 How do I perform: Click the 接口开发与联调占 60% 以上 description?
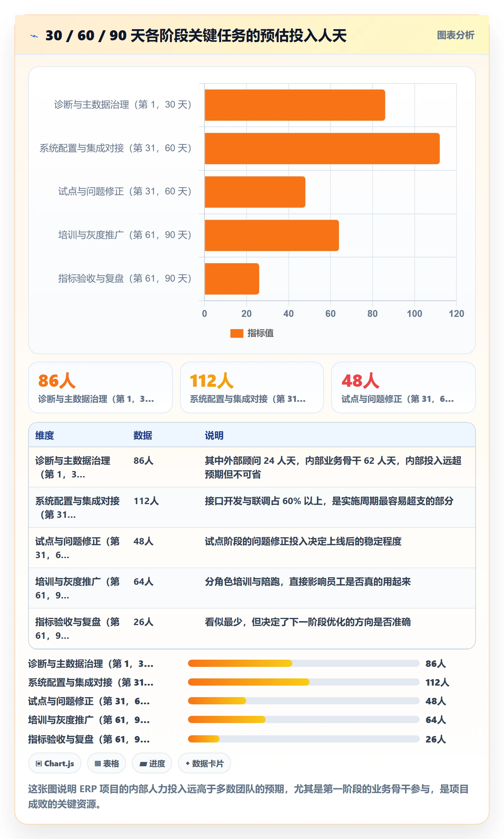coord(329,501)
